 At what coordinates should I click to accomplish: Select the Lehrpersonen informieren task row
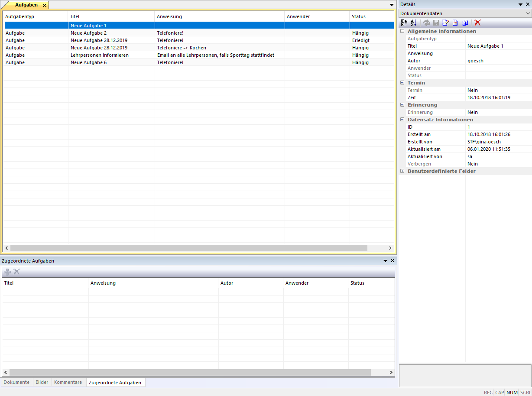[99, 55]
